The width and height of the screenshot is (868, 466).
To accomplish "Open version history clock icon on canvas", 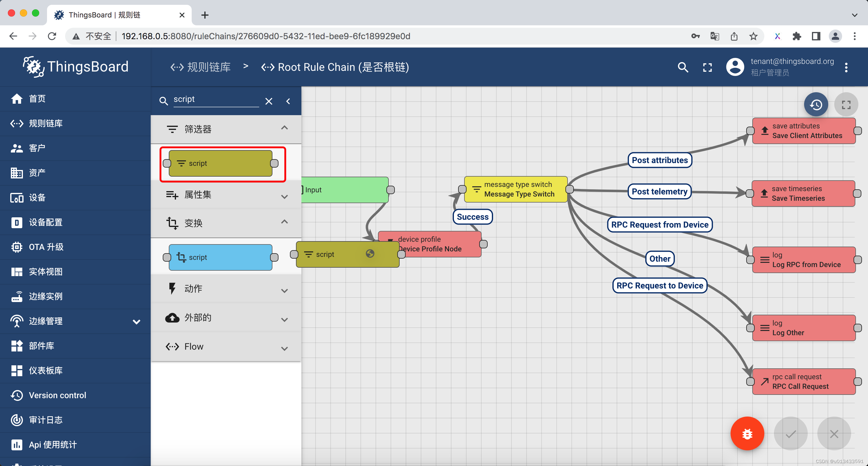I will point(816,105).
